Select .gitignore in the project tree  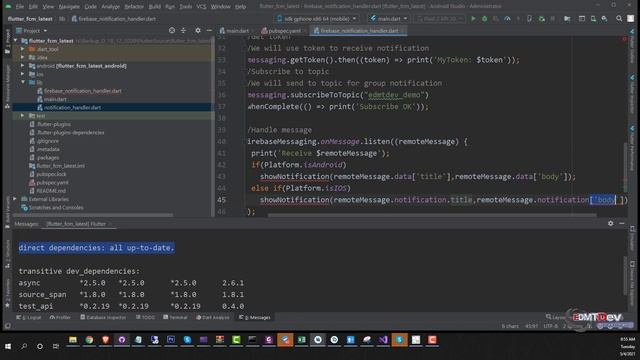coord(48,141)
